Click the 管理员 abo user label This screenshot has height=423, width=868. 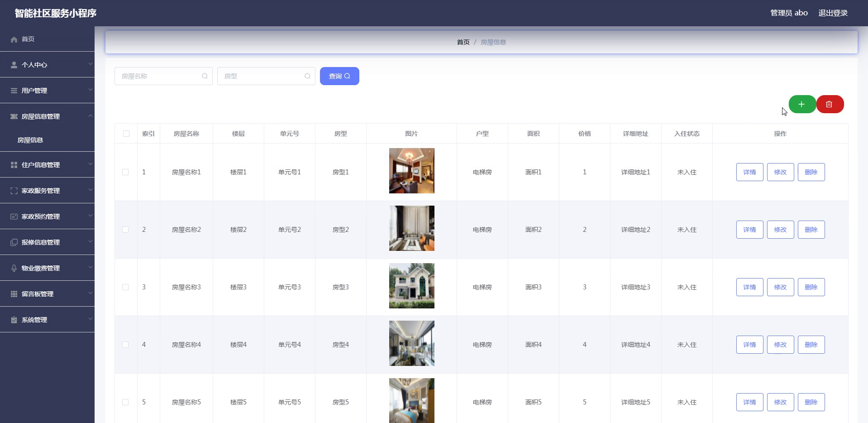coord(789,13)
